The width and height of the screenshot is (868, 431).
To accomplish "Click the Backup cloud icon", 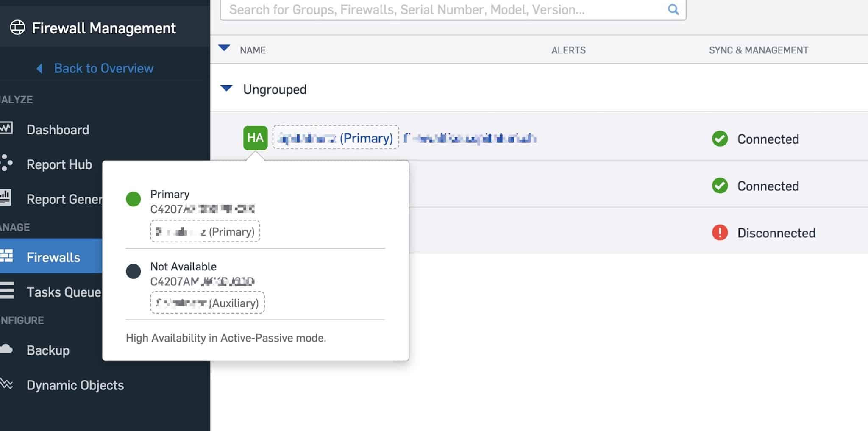I will (6, 349).
